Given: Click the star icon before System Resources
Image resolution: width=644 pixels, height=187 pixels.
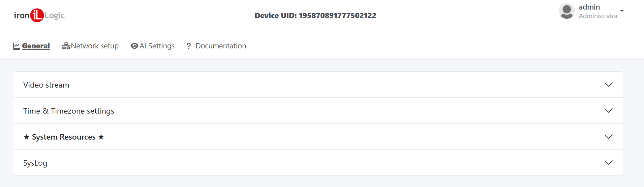Looking at the screenshot, I should (26, 137).
